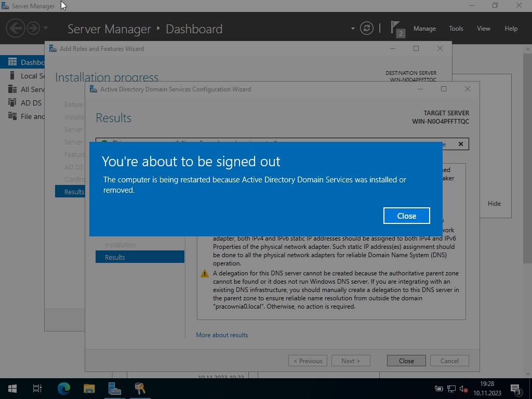This screenshot has width=532, height=399.
Task: Click the AD DS icon in sidebar
Action: point(12,102)
